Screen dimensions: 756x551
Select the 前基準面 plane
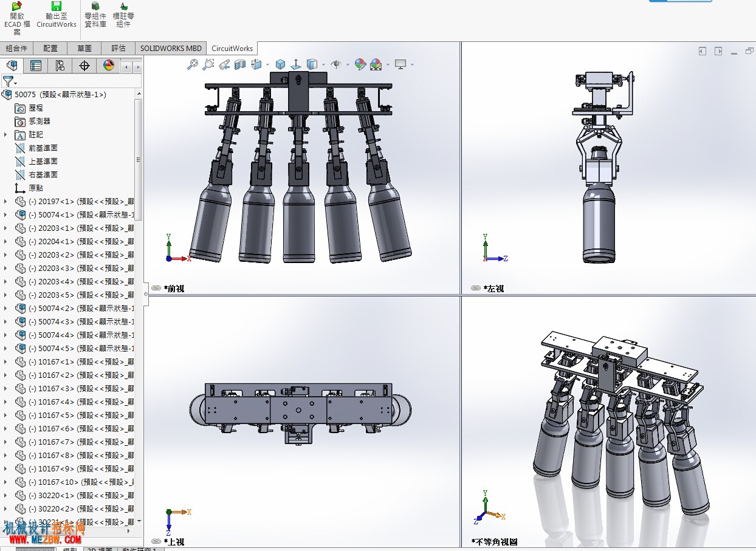click(43, 148)
